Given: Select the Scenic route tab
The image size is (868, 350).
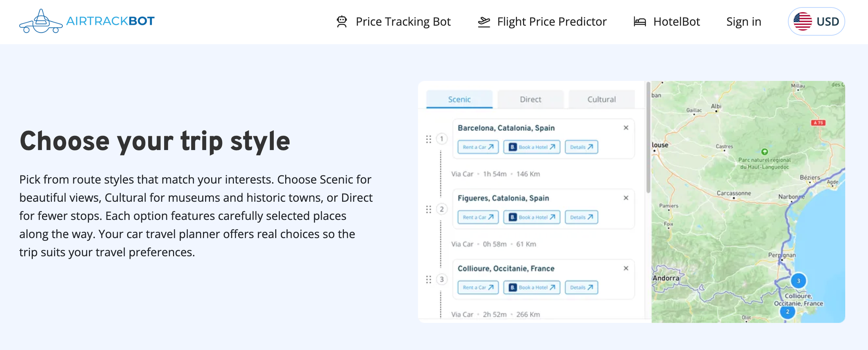Looking at the screenshot, I should pos(459,99).
